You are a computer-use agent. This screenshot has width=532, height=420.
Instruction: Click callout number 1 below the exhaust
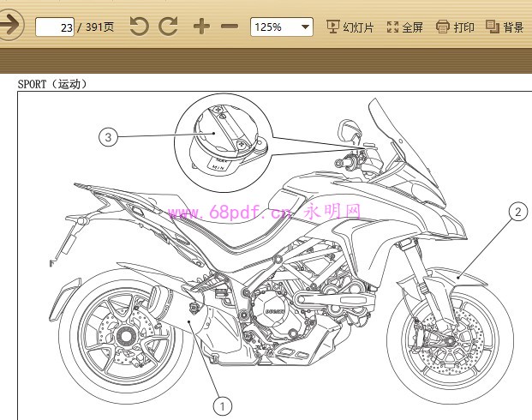point(222,405)
